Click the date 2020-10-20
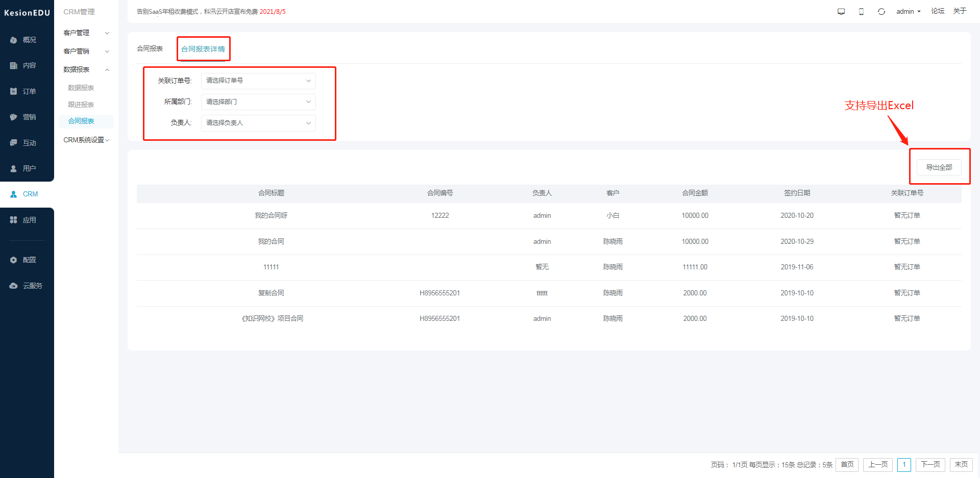 [x=797, y=216]
